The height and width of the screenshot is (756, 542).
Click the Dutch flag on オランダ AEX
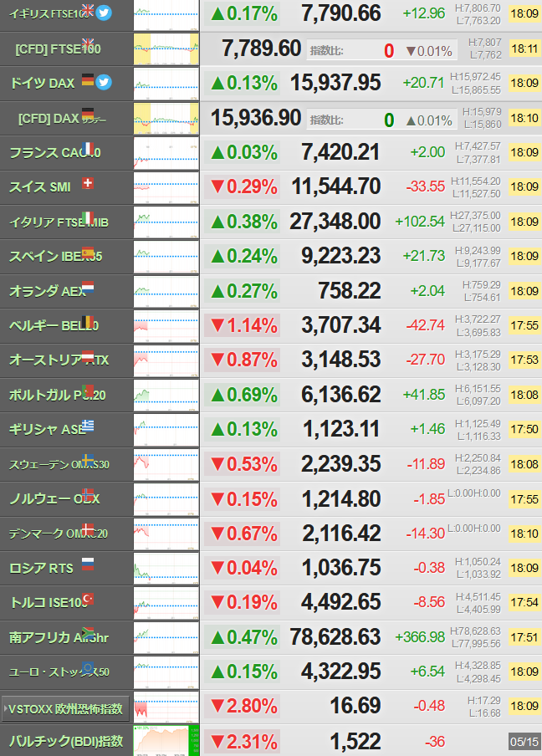coord(88,288)
